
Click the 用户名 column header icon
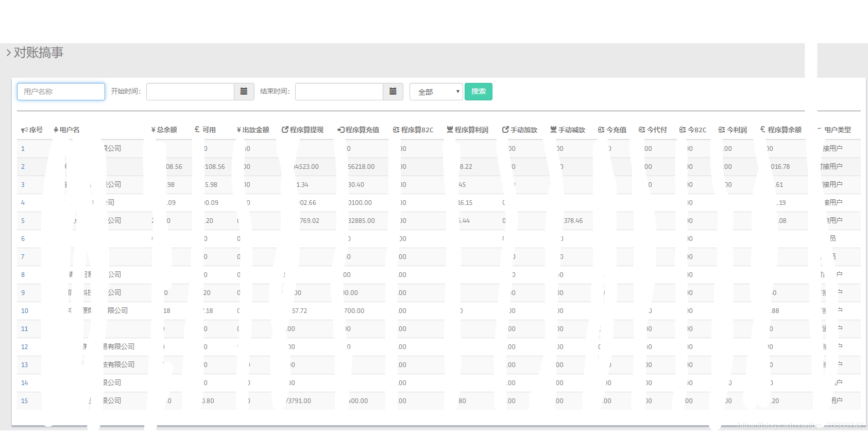56,130
